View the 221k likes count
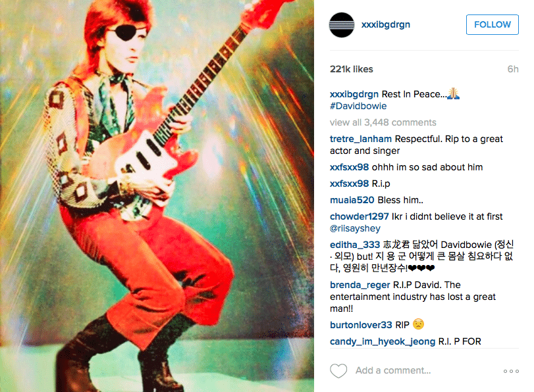This screenshot has width=534, height=392. click(351, 69)
